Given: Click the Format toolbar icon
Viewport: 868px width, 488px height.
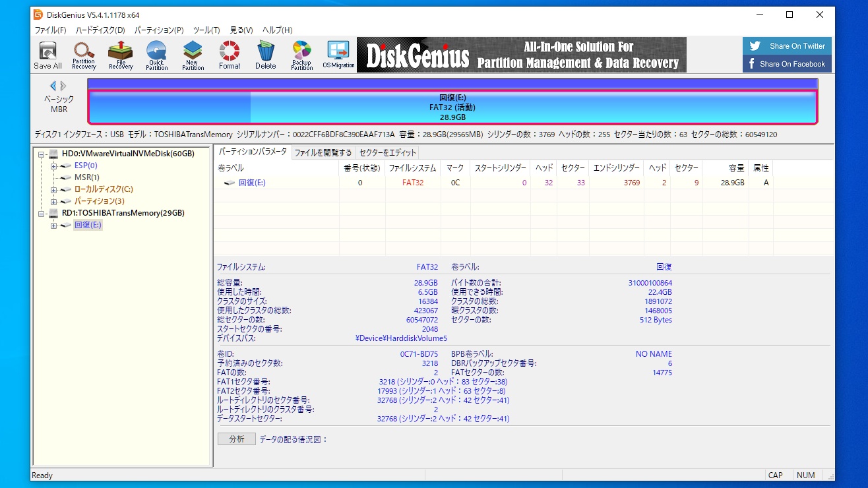Looking at the screenshot, I should click(230, 55).
